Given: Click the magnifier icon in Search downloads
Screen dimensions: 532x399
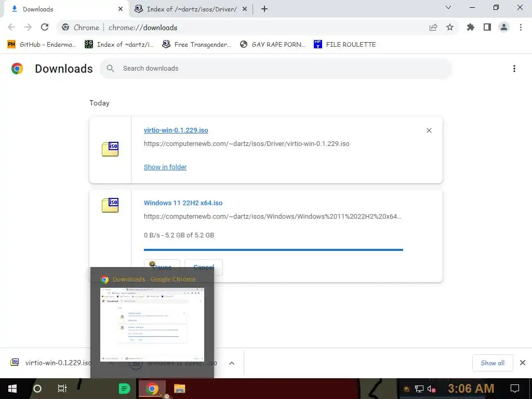Looking at the screenshot, I should pyautogui.click(x=110, y=69).
